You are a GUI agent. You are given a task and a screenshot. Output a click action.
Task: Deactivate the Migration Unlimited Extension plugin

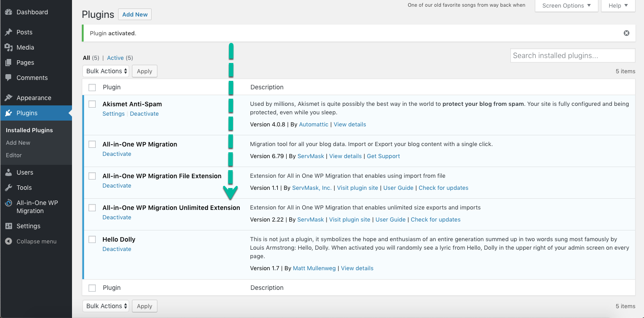[117, 217]
